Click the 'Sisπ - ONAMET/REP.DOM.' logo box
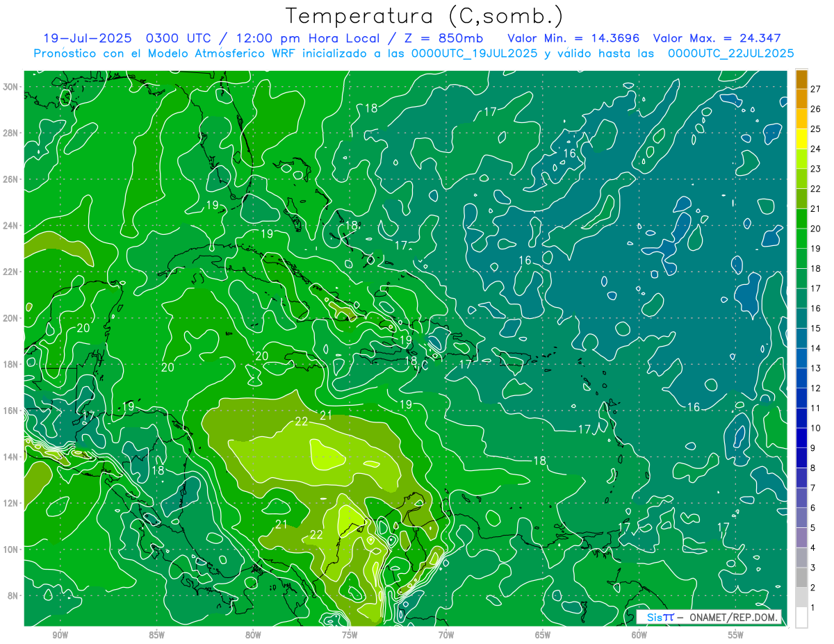Viewport: 834px width, 644px height. coord(708,617)
